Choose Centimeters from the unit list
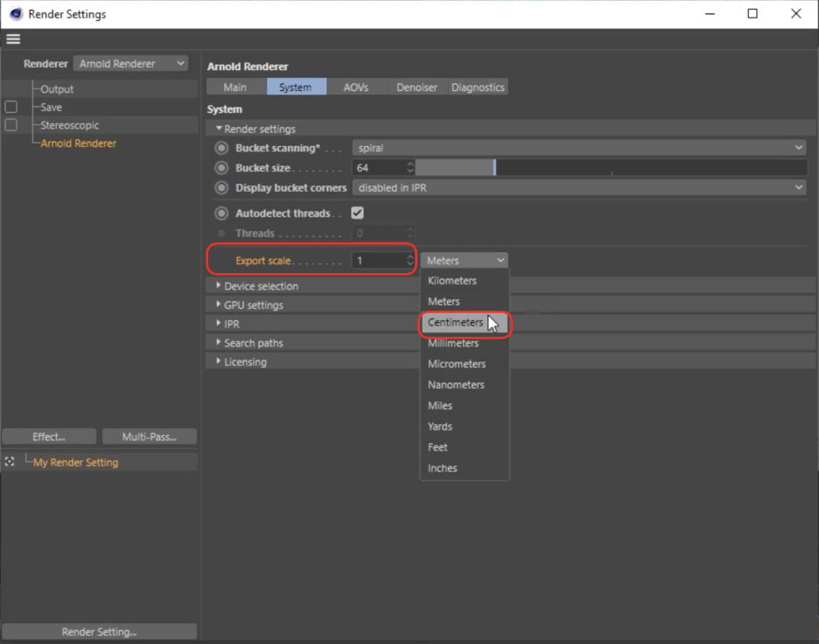Screen dimensions: 819x644 click(465, 322)
